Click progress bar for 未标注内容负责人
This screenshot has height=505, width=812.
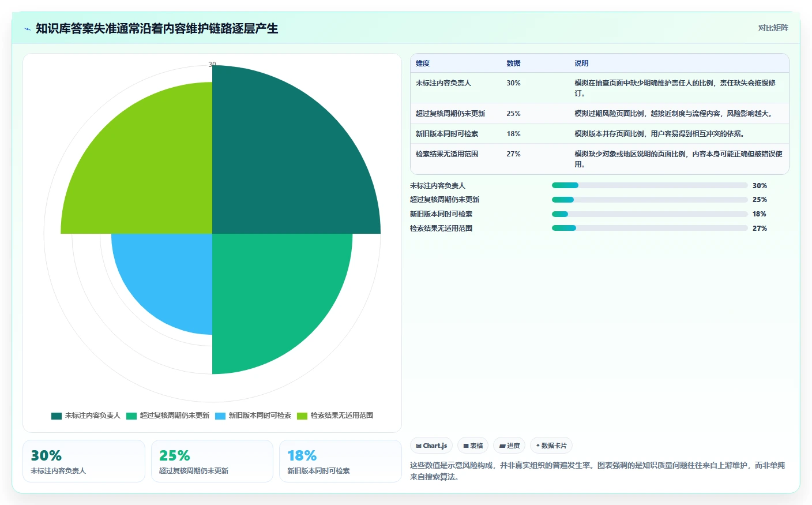coord(650,185)
